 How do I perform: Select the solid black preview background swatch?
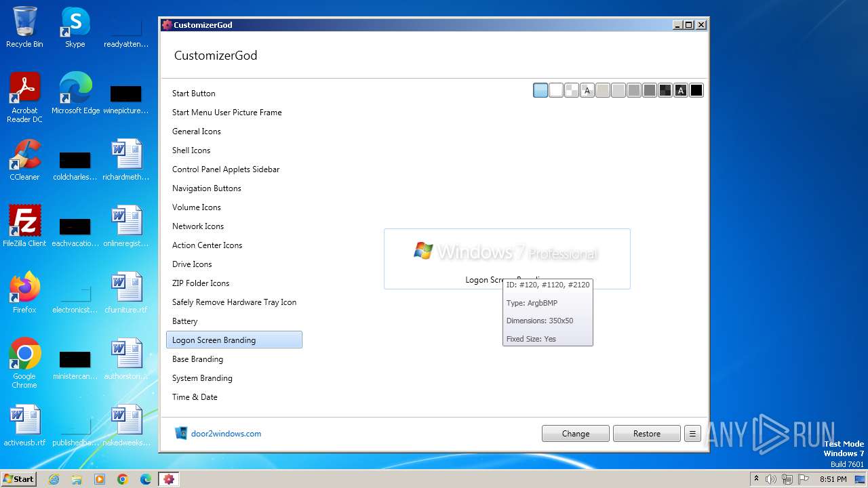696,90
